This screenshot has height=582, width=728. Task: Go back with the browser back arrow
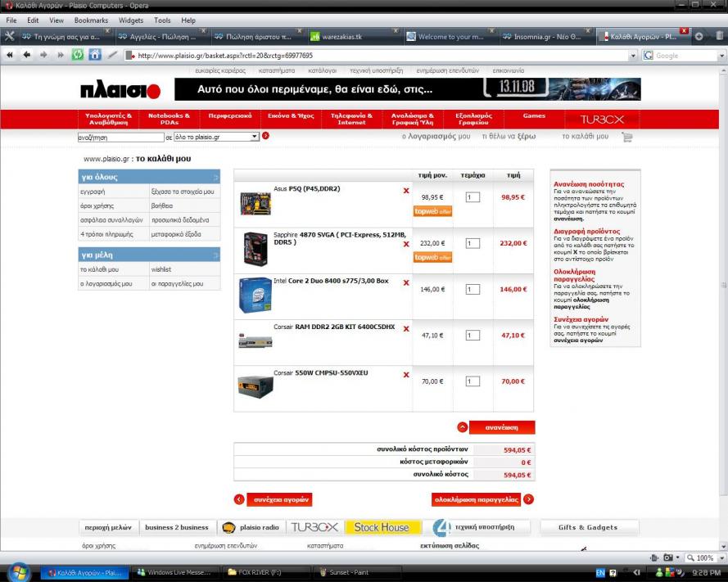coord(27,55)
